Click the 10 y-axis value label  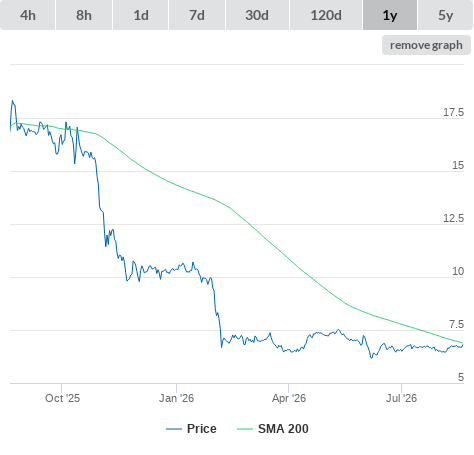coord(458,271)
